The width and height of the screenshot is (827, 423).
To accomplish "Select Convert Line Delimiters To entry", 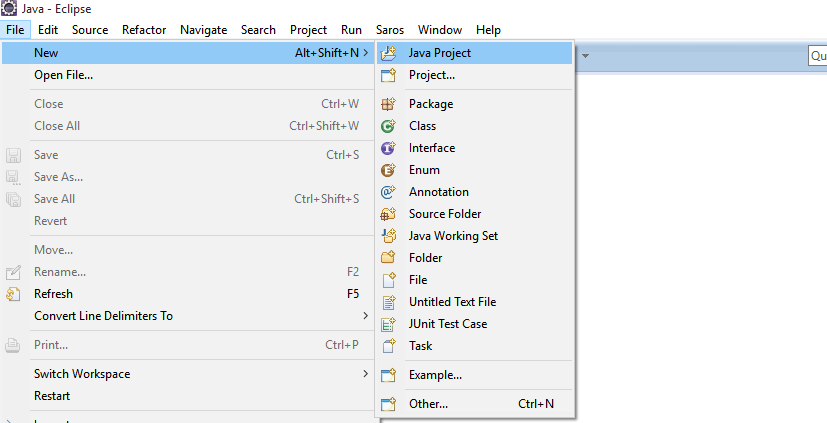I will click(188, 316).
